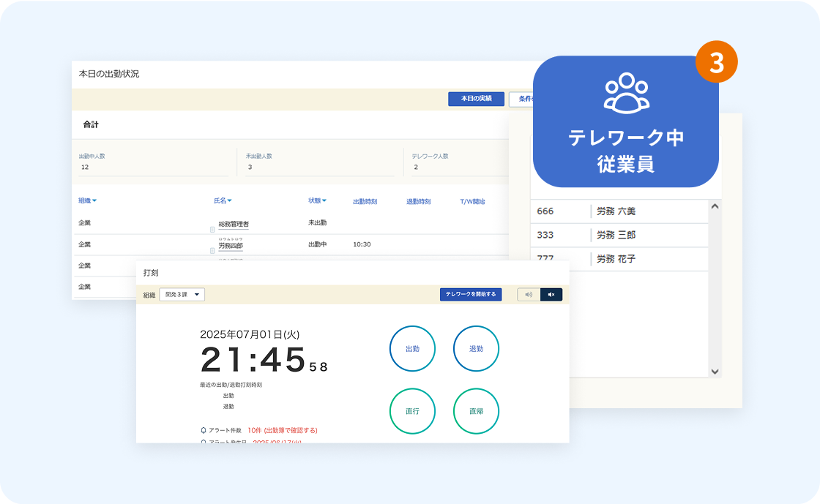
Task: Click the 本日の実績 button
Action: pyautogui.click(x=476, y=99)
